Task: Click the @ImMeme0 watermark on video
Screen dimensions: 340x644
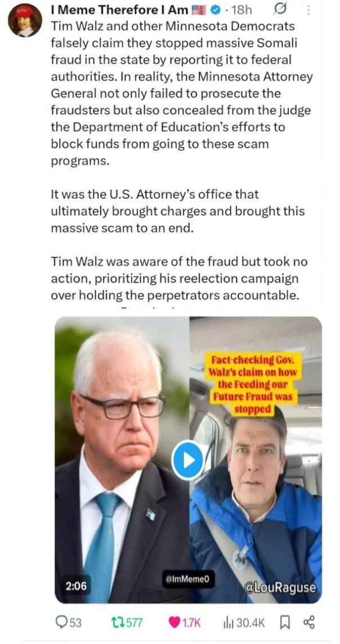Action: click(x=187, y=579)
